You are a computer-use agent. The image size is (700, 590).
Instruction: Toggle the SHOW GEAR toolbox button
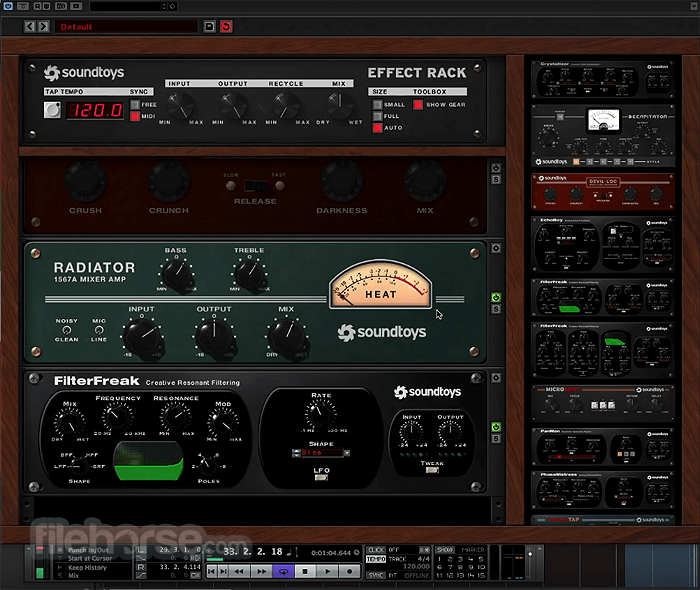point(418,104)
